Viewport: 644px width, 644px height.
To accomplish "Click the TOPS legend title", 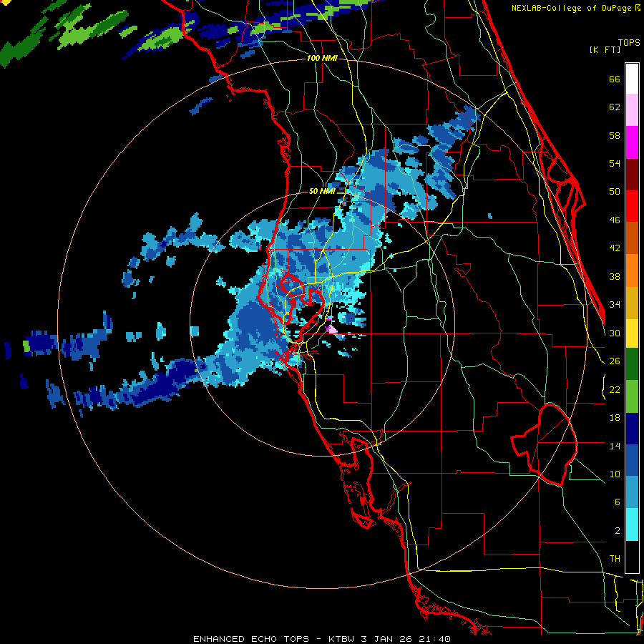I will 629,42.
